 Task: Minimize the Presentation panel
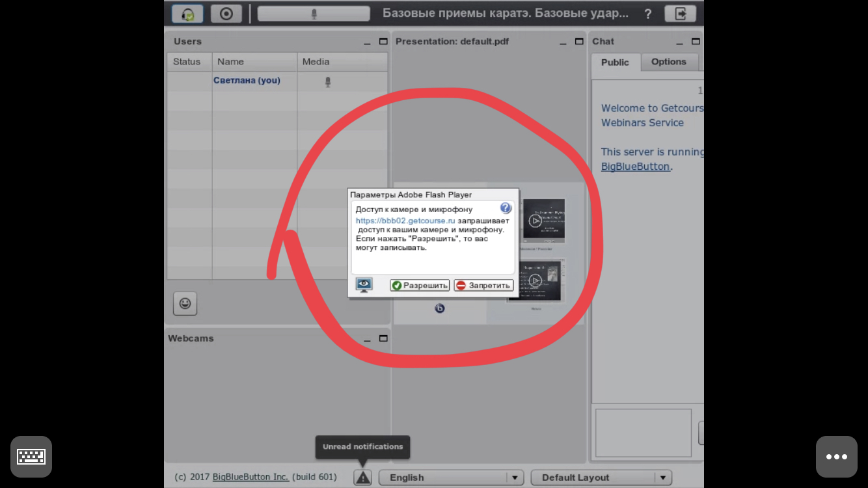coord(563,42)
